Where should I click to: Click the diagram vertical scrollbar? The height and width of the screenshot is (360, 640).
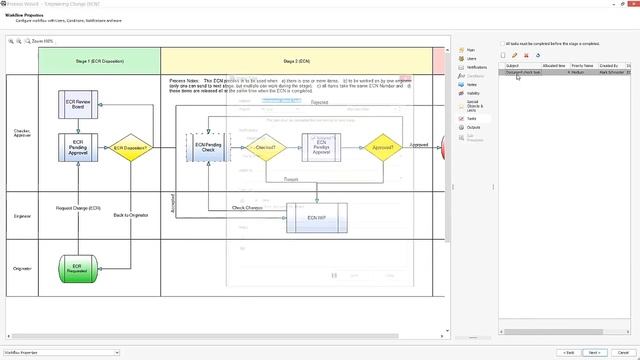coord(447,147)
